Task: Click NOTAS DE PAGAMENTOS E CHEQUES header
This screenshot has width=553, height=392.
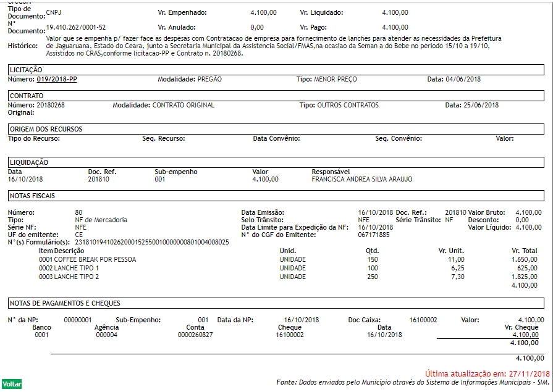Action: tap(276, 303)
